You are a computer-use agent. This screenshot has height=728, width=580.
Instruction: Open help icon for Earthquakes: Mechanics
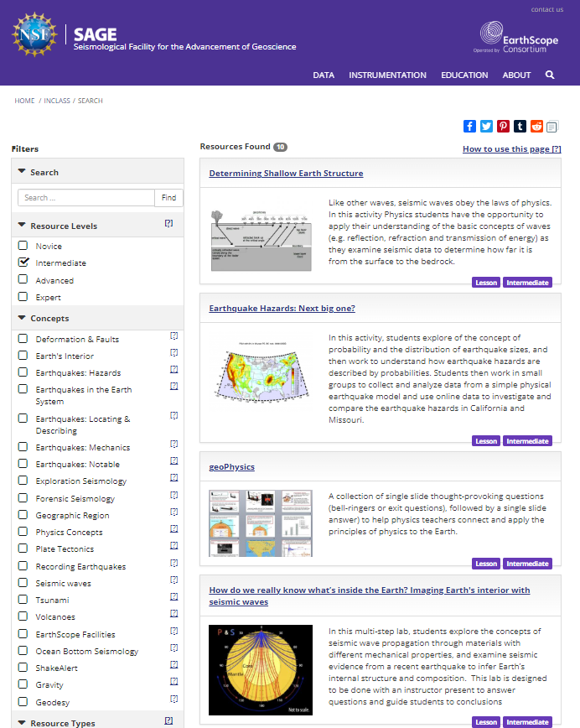coord(174,444)
